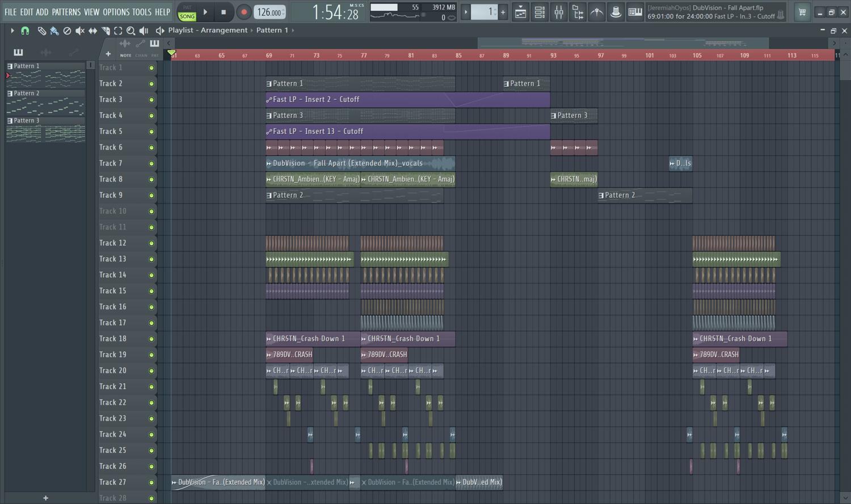Add a new pattern after pattern number
The height and width of the screenshot is (504, 851).
[503, 12]
